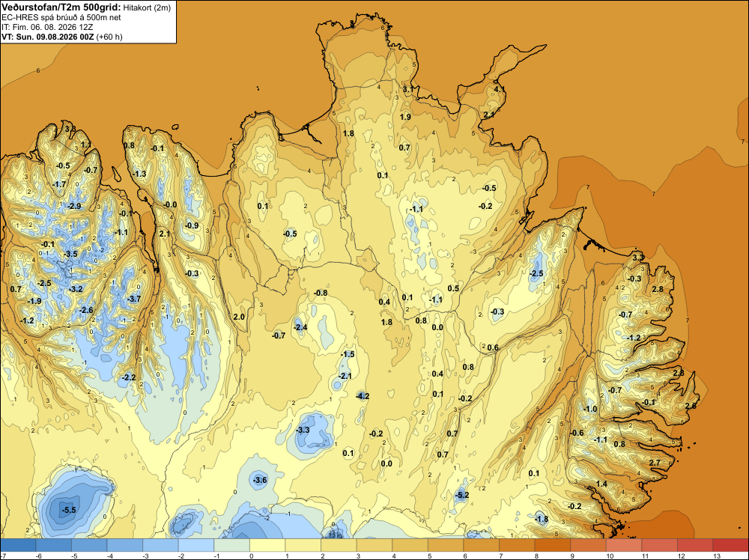Click the negative -0.8 temperature value
The width and height of the screenshot is (749, 560).
(x=321, y=293)
